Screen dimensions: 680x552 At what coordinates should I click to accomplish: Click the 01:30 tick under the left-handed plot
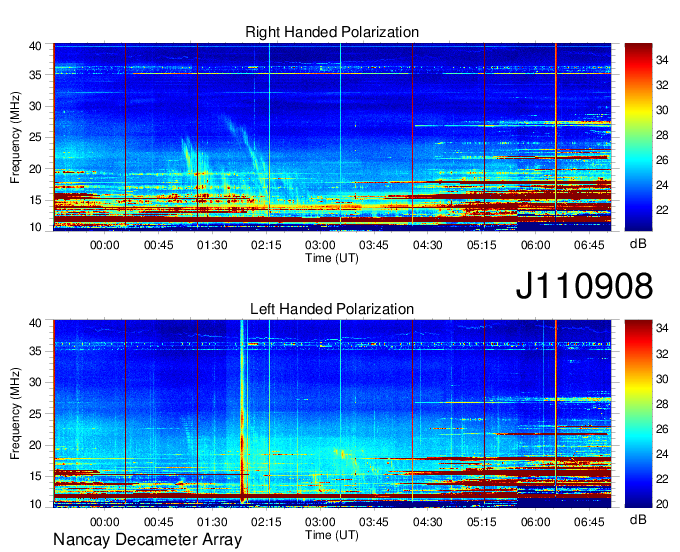pyautogui.click(x=212, y=522)
